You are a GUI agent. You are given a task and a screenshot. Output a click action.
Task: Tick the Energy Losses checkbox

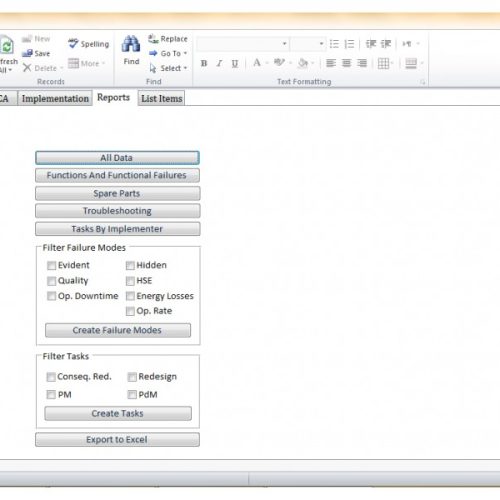pos(130,296)
